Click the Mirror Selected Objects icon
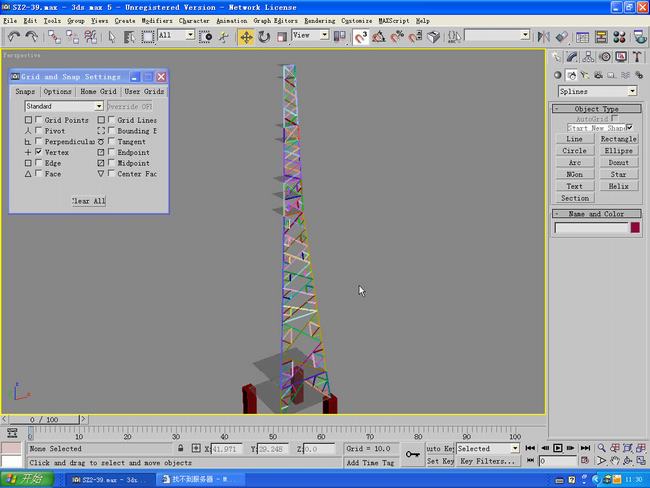 (x=543, y=37)
